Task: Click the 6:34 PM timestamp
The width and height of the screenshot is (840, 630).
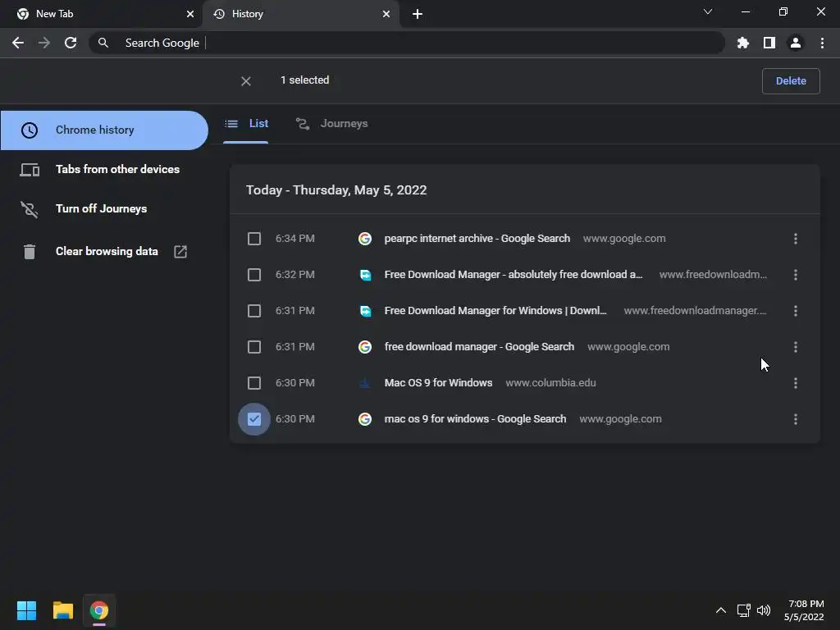Action: coord(295,239)
